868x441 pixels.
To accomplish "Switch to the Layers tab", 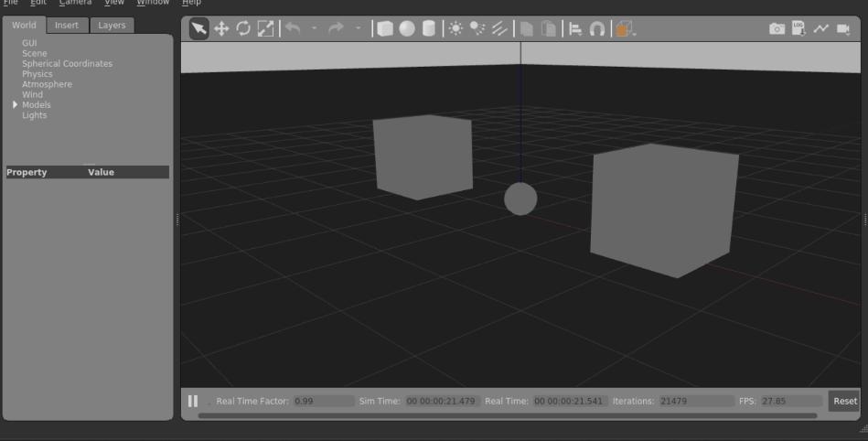I will 112,26.
